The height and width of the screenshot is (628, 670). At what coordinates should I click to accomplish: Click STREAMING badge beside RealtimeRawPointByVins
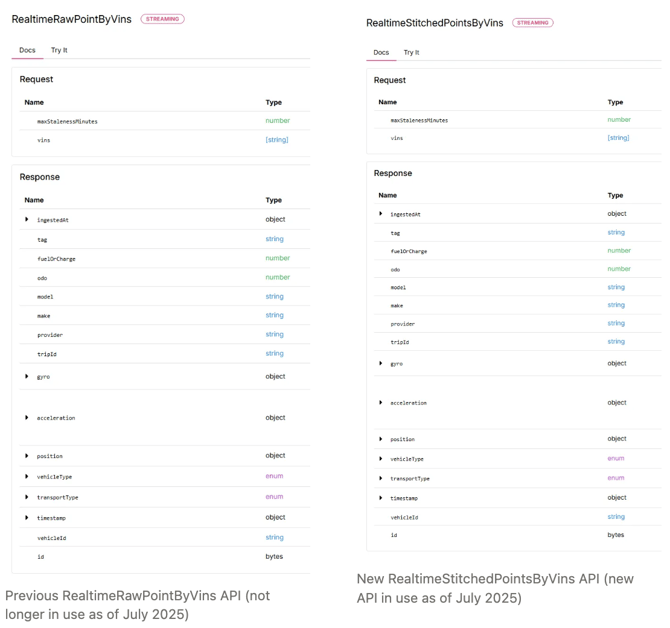pos(162,19)
